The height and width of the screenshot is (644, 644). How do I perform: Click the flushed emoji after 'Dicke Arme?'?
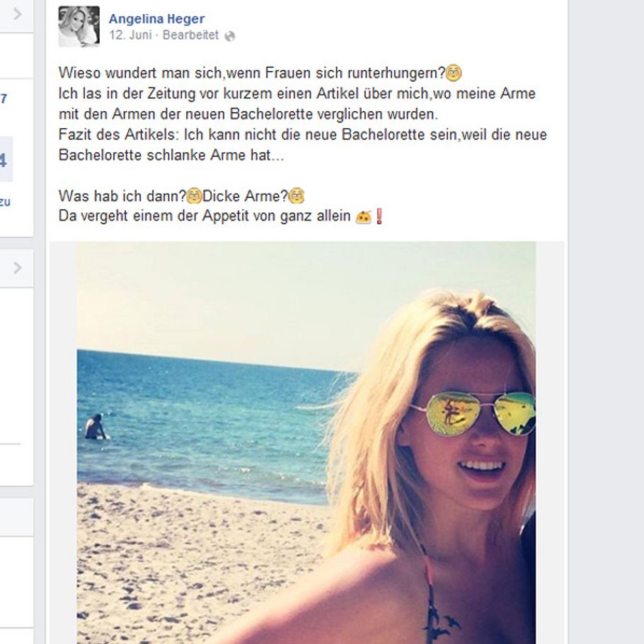point(297,196)
